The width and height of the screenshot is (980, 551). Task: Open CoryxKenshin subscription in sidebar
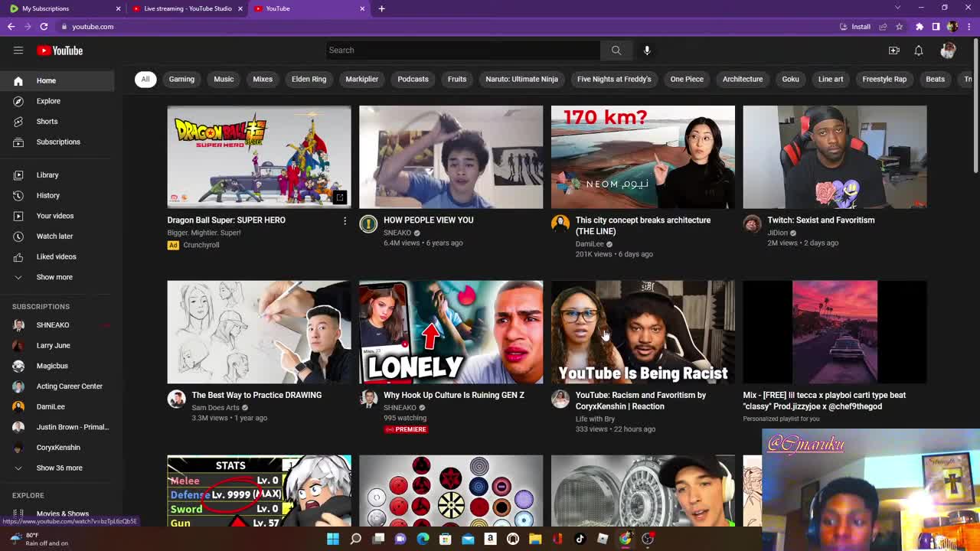(57, 448)
